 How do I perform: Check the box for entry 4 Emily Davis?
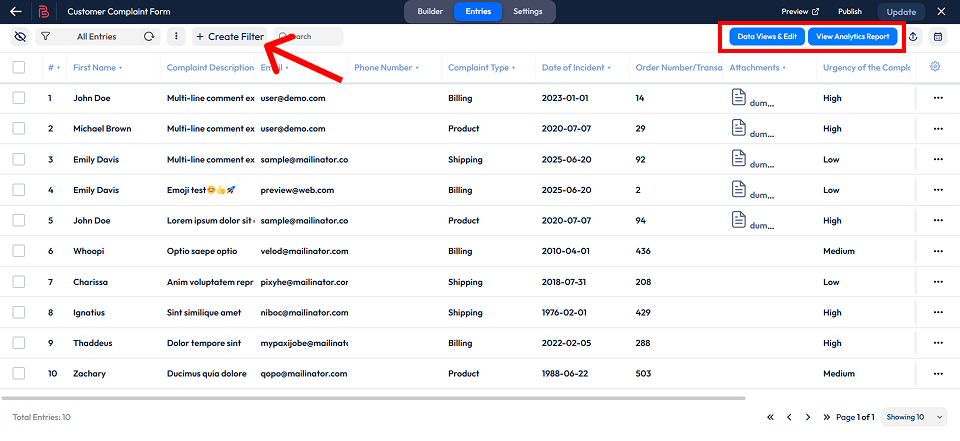[19, 190]
